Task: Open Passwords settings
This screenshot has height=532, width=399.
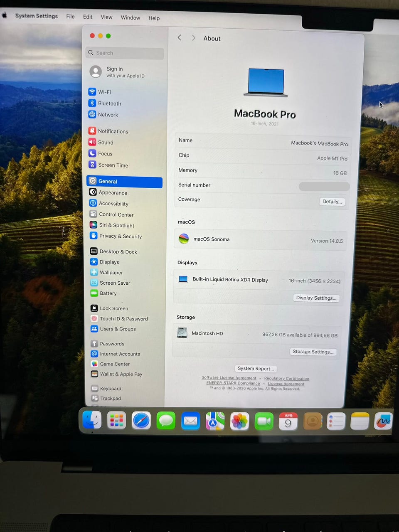Action: (x=108, y=344)
